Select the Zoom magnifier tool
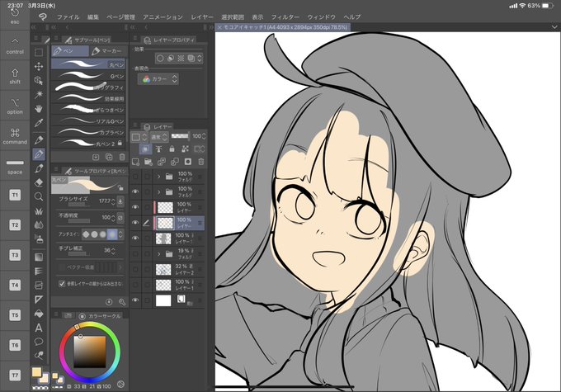561x392 pixels. click(x=39, y=196)
